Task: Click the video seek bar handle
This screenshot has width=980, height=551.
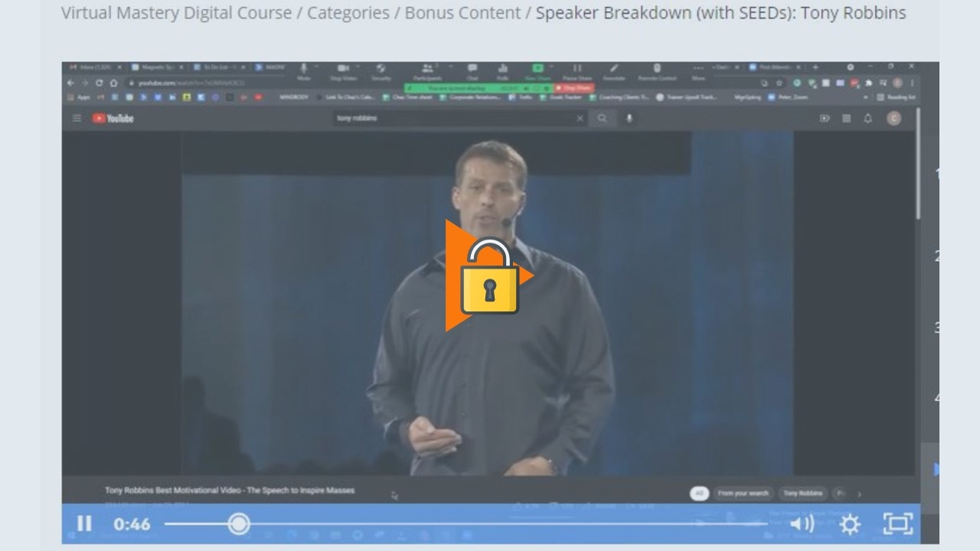Action: click(x=239, y=523)
